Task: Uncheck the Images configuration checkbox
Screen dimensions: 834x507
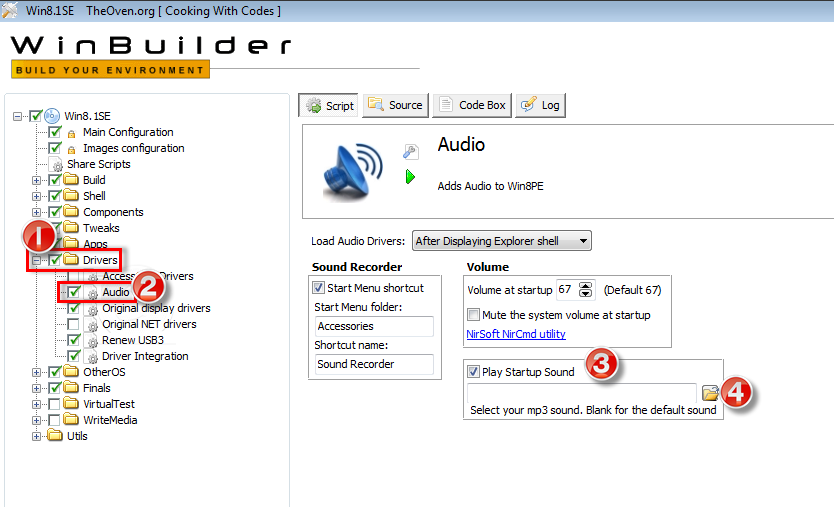Action: pyautogui.click(x=55, y=147)
